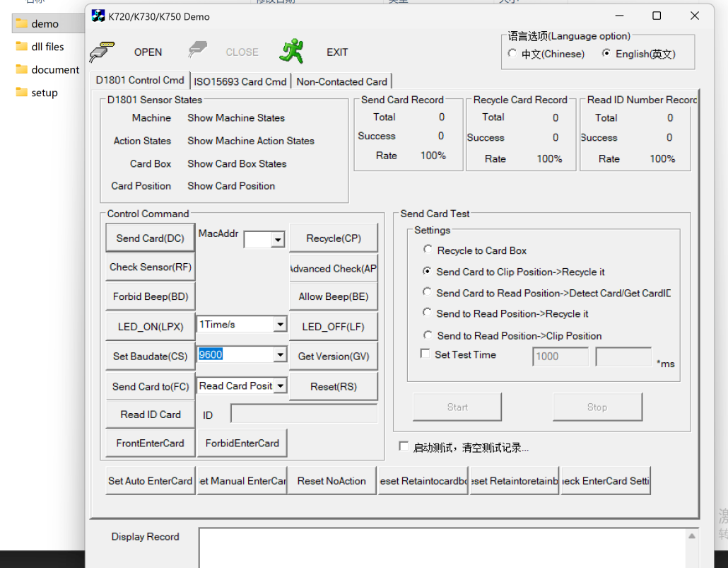
Task: Select Recycle to Card Box option
Action: tap(428, 250)
